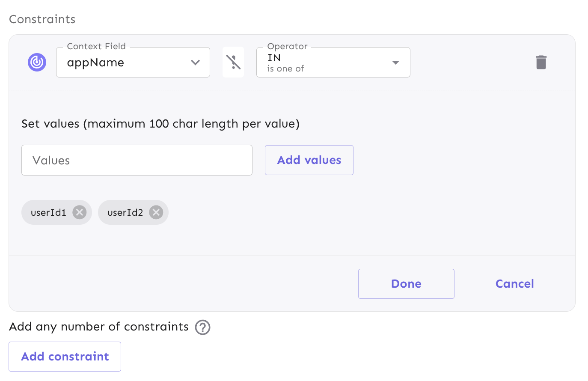Click Done to save the constraint
588x381 pixels.
pos(406,283)
